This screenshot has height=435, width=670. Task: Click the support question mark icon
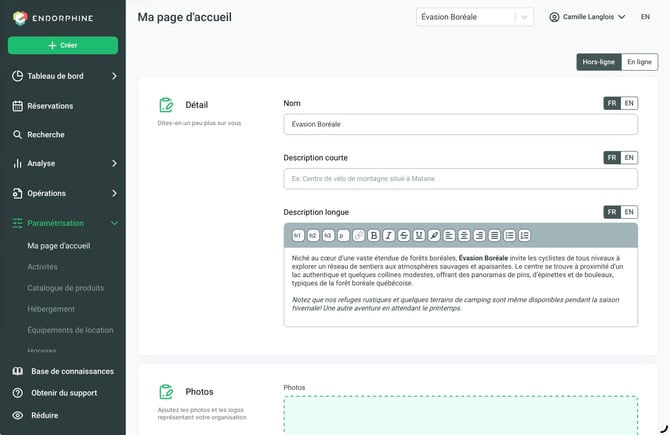click(18, 393)
